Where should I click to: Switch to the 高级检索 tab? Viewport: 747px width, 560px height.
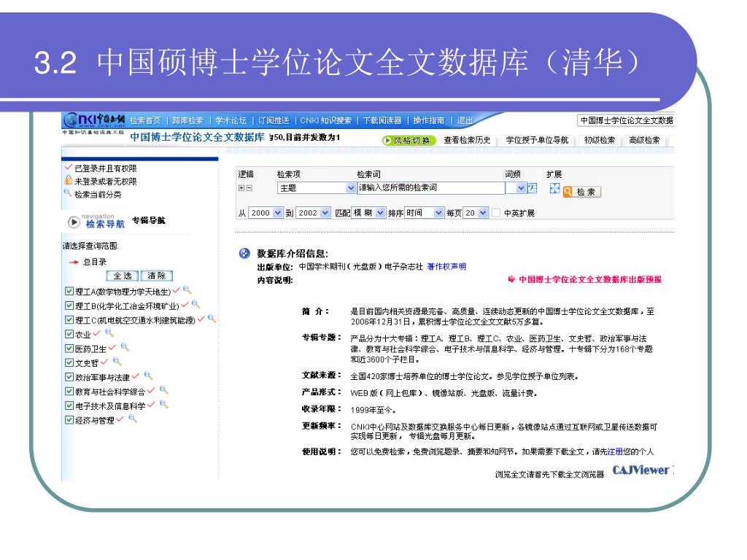644,140
